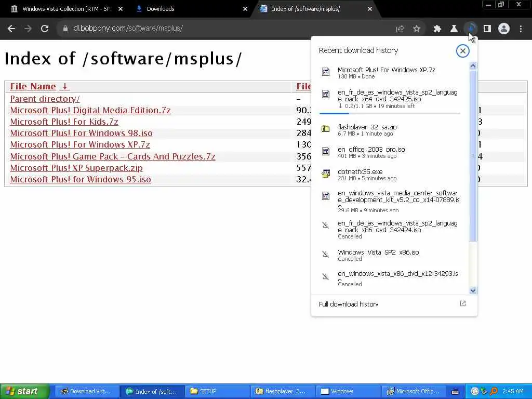This screenshot has height=399, width=532.
Task: Close the Windows Vista Collection tab
Action: point(121,9)
